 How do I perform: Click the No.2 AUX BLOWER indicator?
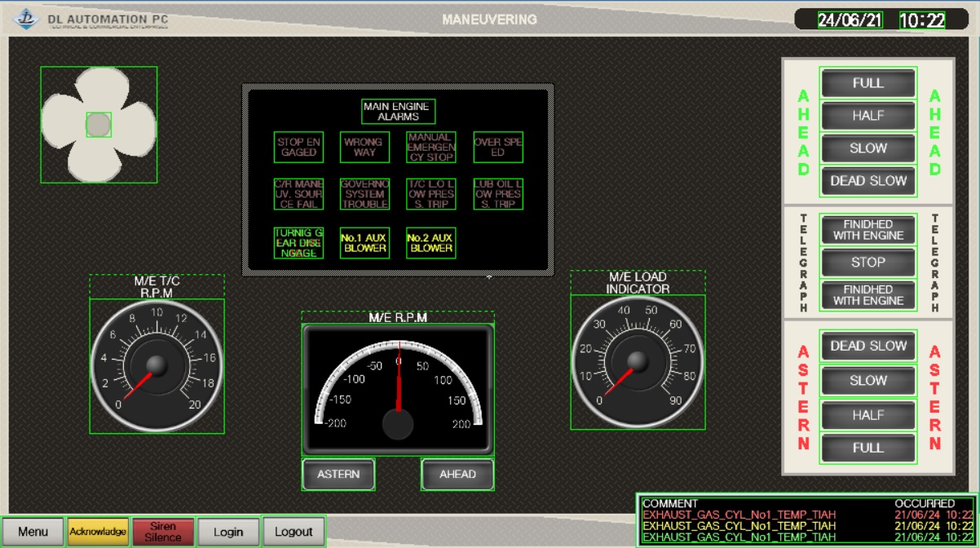[430, 243]
